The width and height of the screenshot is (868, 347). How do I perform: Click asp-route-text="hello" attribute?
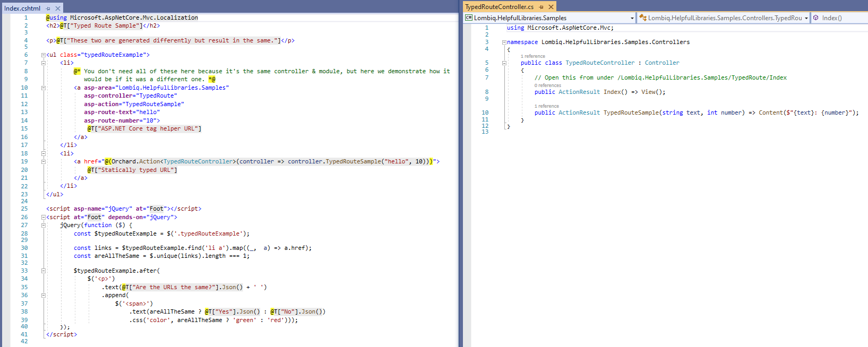122,112
